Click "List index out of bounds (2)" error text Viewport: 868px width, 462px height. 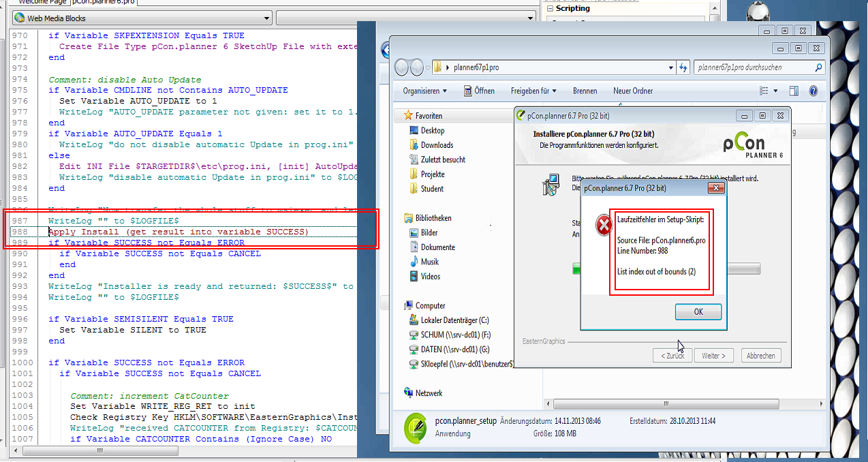tap(656, 272)
